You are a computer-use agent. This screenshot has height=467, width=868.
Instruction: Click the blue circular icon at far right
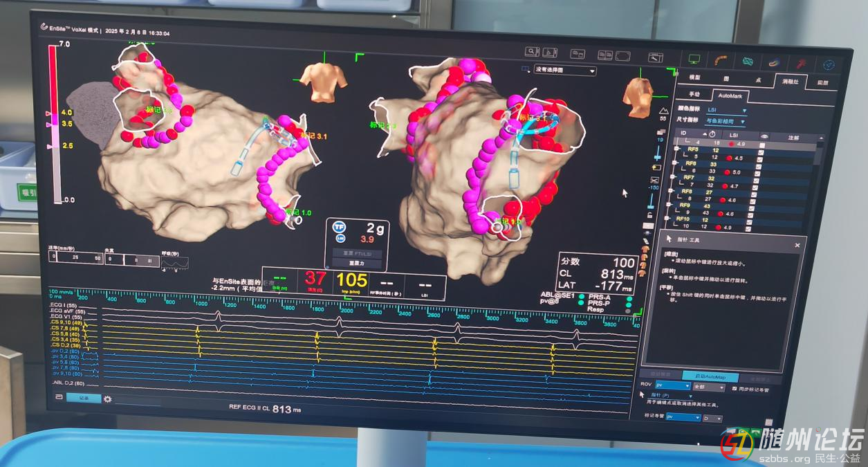[x=829, y=64]
